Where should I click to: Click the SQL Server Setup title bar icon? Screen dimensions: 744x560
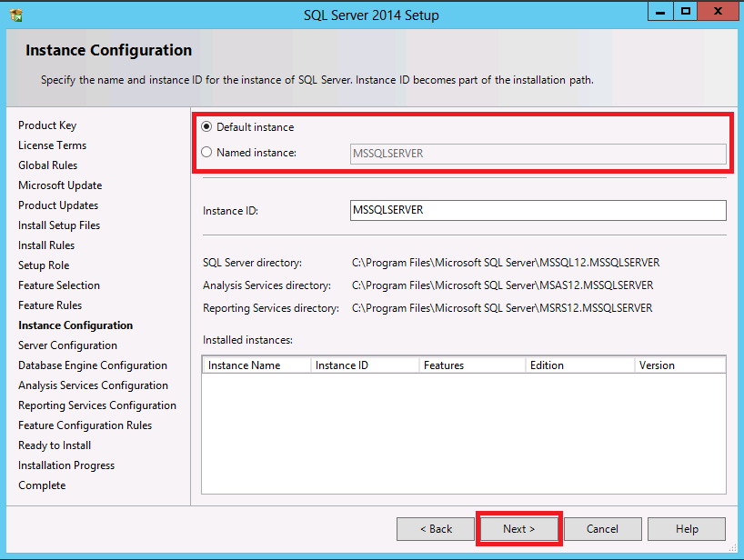16,15
